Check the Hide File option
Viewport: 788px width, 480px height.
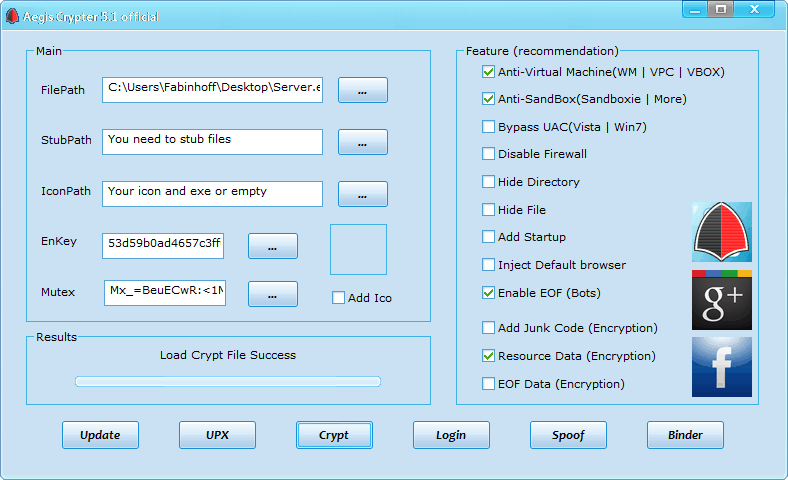click(x=488, y=210)
